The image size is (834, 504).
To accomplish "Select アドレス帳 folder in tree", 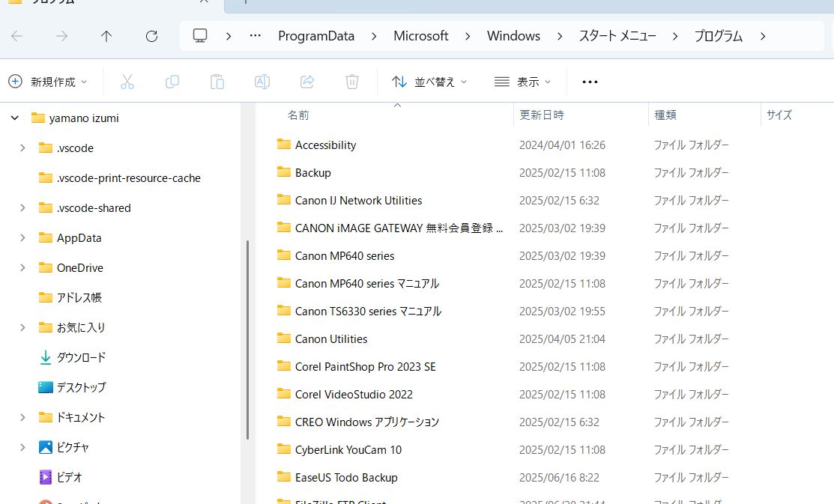I will [79, 298].
